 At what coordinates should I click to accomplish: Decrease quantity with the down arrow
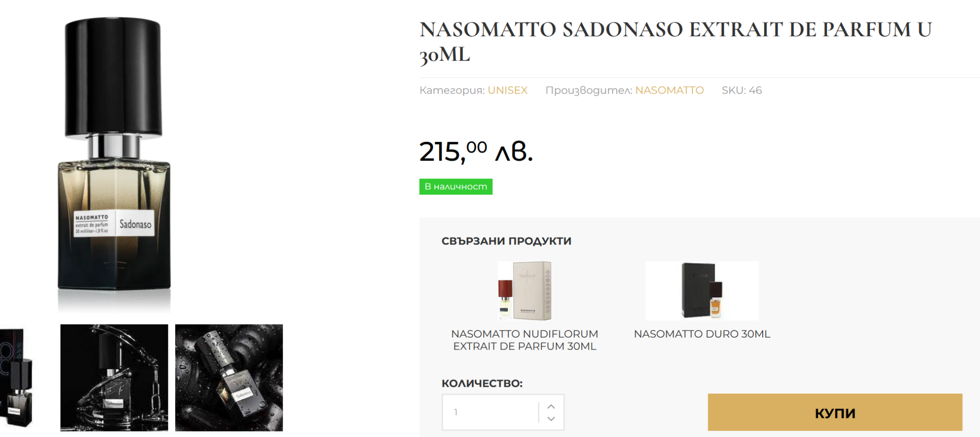[x=551, y=419]
